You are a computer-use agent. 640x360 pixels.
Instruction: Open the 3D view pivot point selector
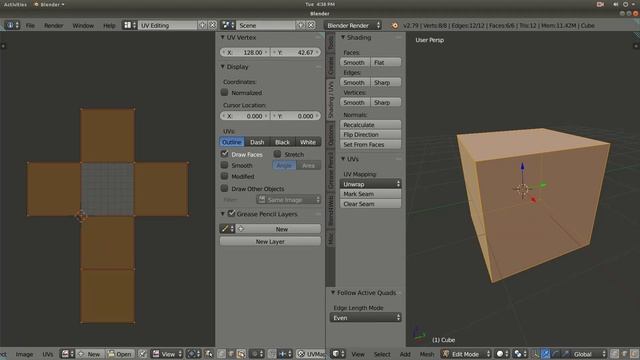pyautogui.click(x=520, y=354)
